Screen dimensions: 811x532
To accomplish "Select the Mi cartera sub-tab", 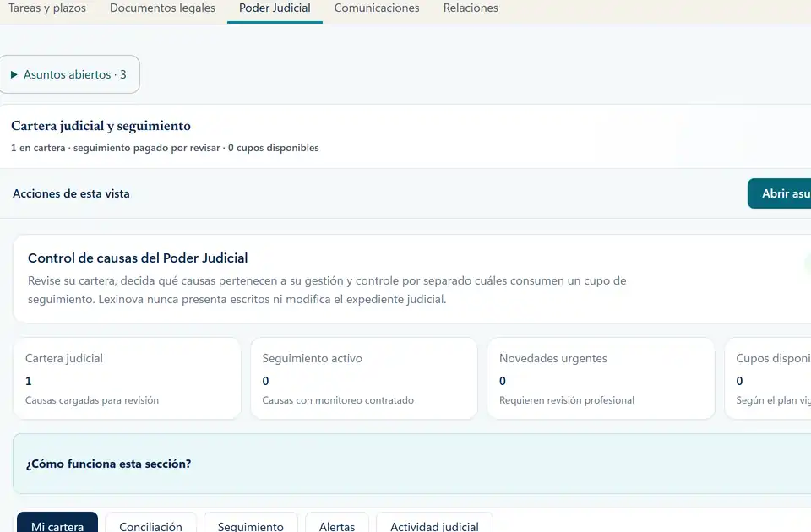I will coord(57,524).
